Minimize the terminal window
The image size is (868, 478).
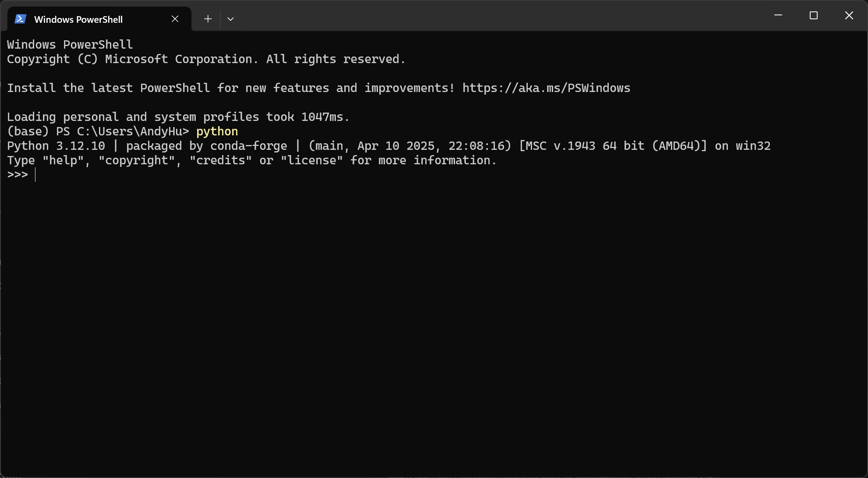click(x=778, y=15)
